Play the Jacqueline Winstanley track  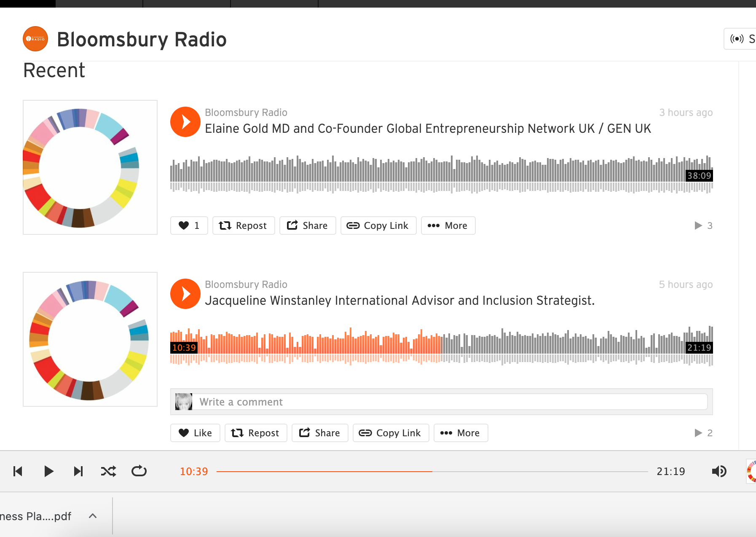pos(185,294)
